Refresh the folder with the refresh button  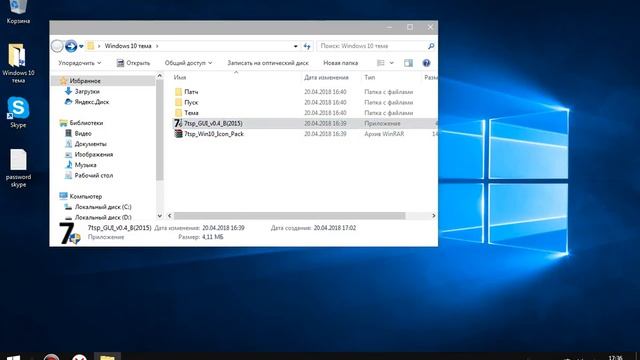(307, 47)
